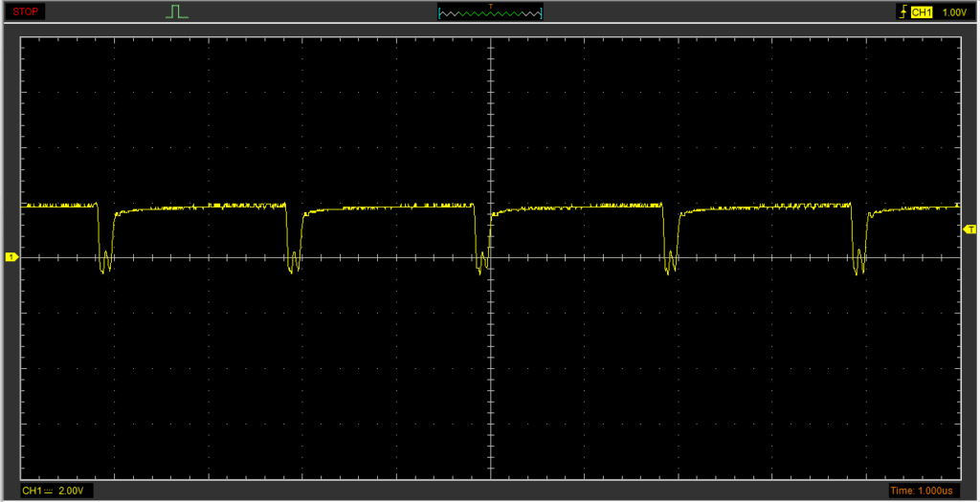Click the green pulse waveform icon
The height and width of the screenshot is (502, 980).
pos(177,11)
